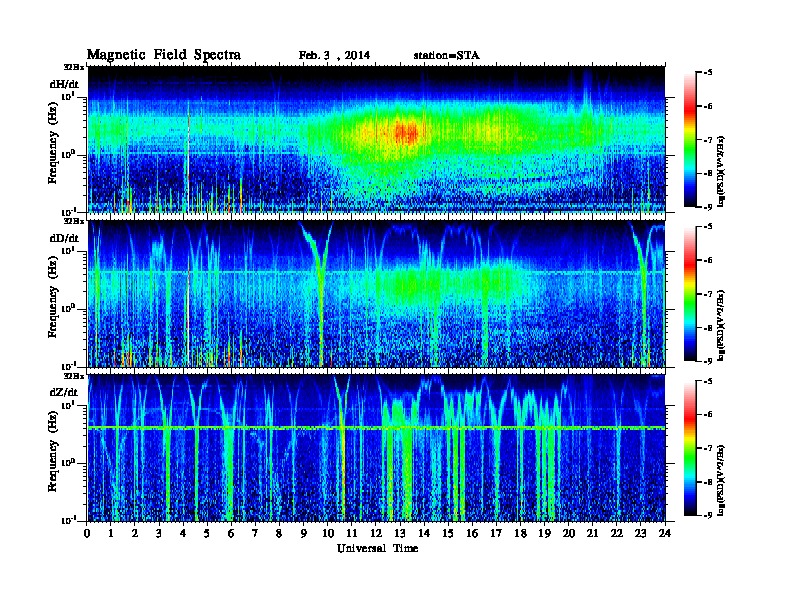792x612 pixels.
Task: Click the log(PSD) label beside dH/dt color bar
Action: click(721, 171)
